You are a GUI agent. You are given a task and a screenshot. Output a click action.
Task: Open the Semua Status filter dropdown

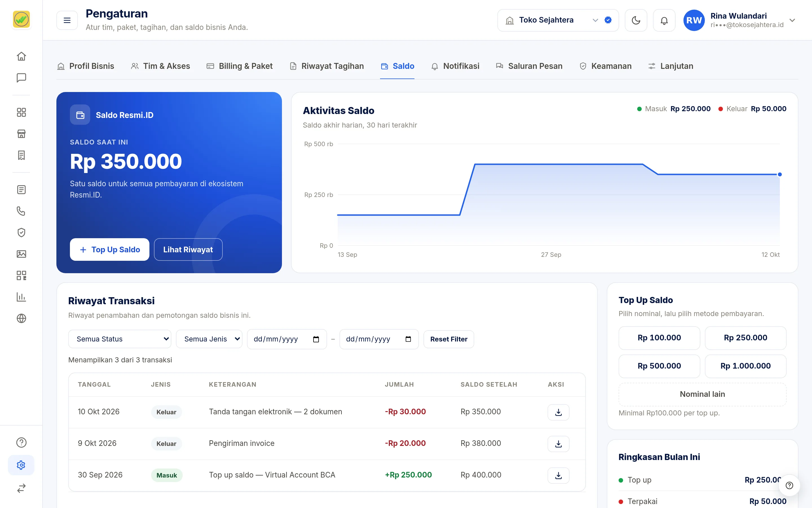(120, 339)
